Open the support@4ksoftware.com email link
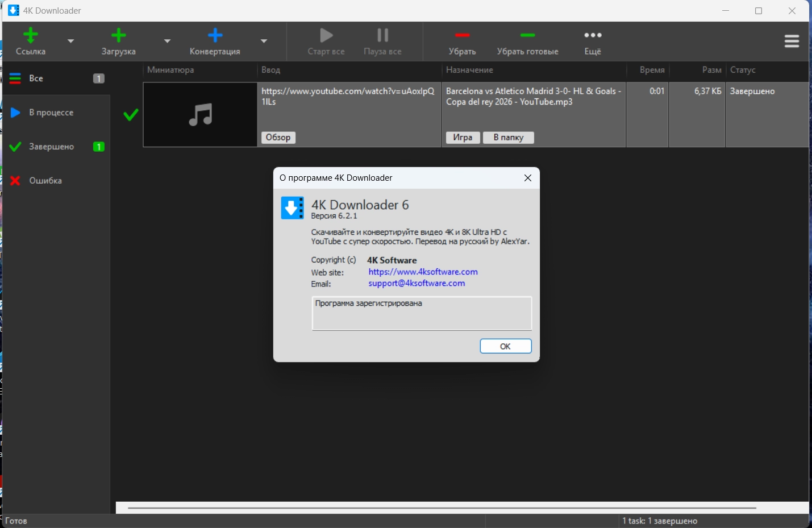812x528 pixels. point(417,283)
